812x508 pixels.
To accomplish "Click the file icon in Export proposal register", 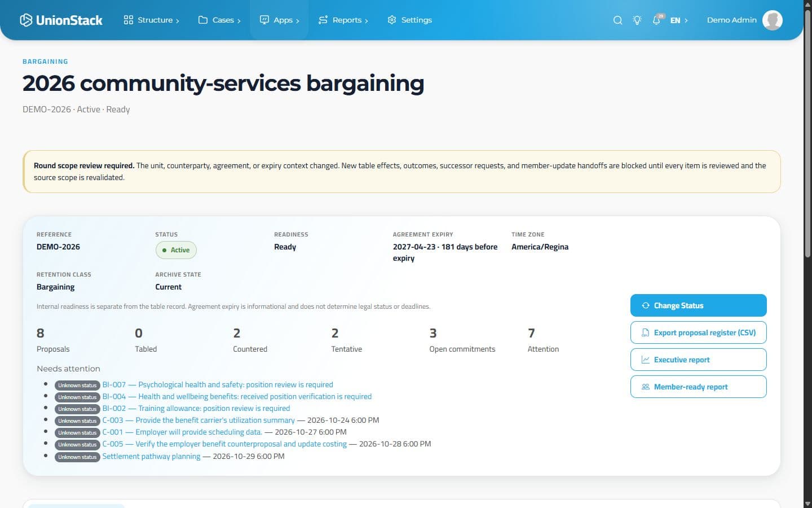I will point(646,332).
